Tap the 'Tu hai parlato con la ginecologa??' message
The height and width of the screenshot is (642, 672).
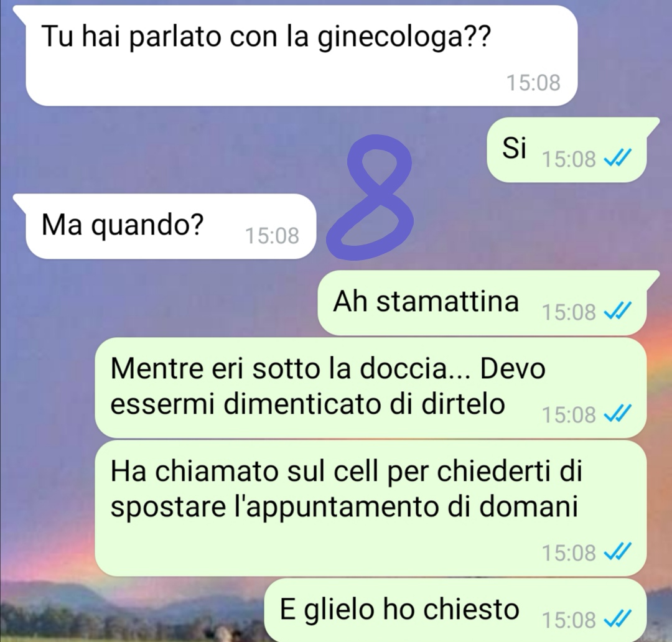(301, 55)
